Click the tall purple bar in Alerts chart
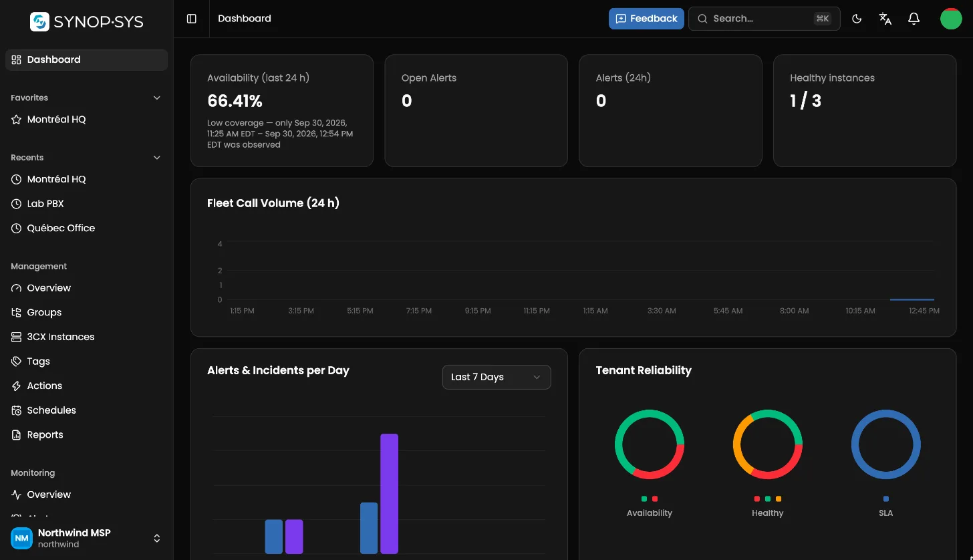973x560 pixels. 390,494
